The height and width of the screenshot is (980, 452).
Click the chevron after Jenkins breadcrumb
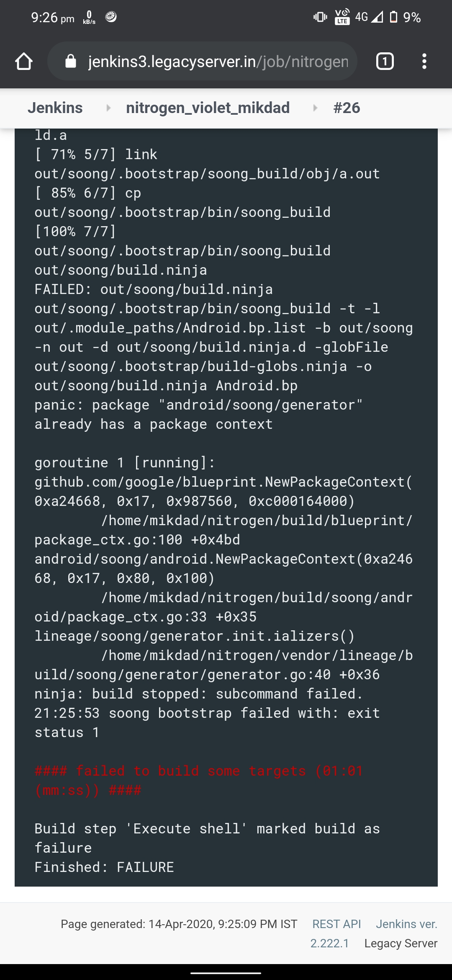click(108, 108)
